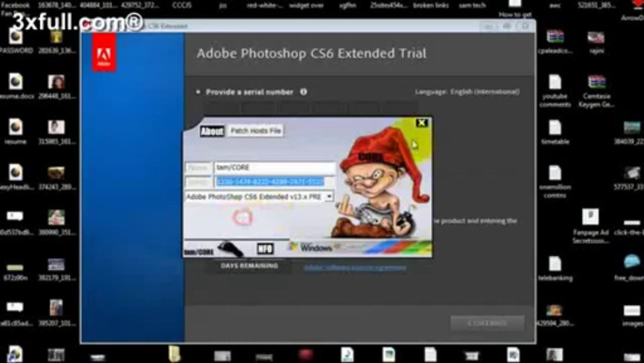Screen dimensions: 644x363
Task: Open the images desktop icon
Action: coord(632,315)
